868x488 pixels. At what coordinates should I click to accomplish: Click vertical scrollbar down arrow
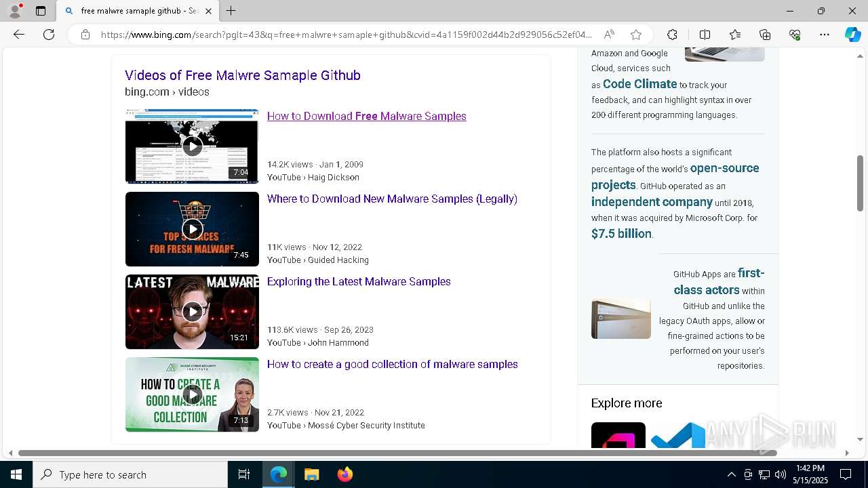pyautogui.click(x=860, y=440)
